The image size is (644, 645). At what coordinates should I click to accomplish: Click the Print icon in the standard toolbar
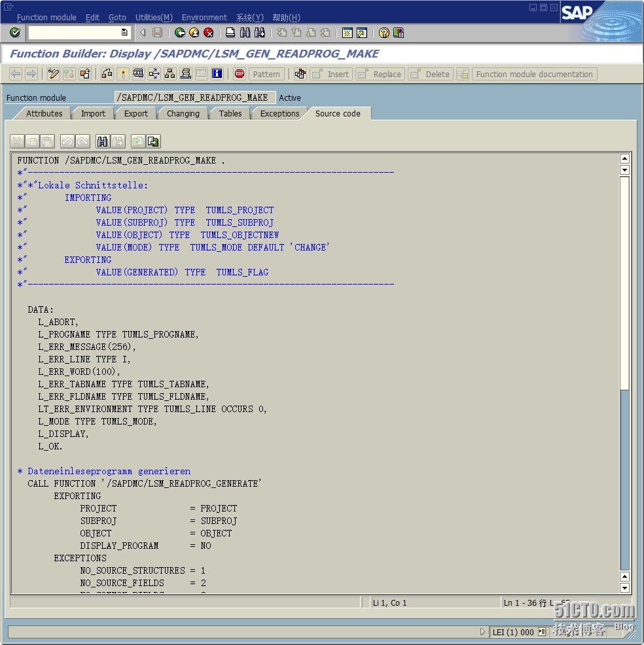230,33
